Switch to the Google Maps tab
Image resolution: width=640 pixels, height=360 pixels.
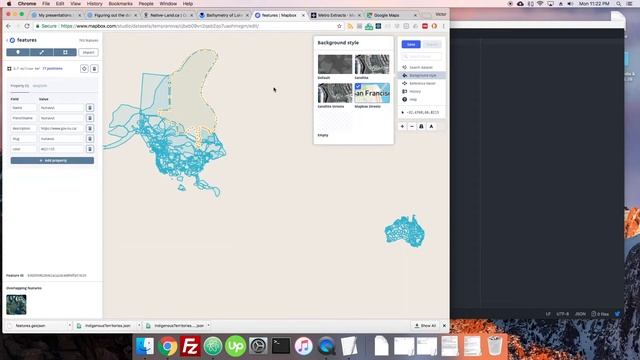coord(391,15)
